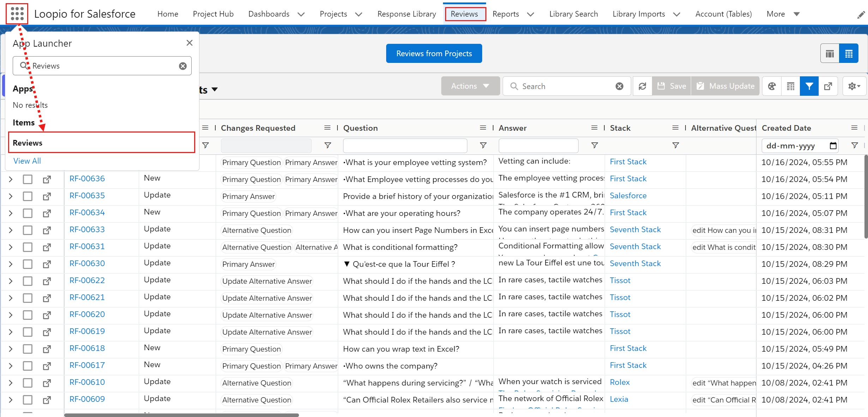868x417 pixels.
Task: Select the RF-00620 row checkbox
Action: tap(28, 315)
